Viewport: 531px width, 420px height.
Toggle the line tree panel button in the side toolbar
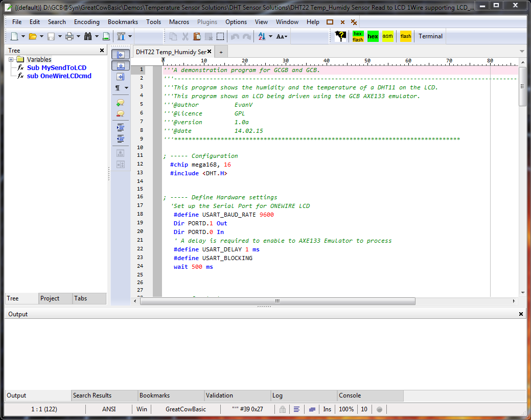click(121, 55)
